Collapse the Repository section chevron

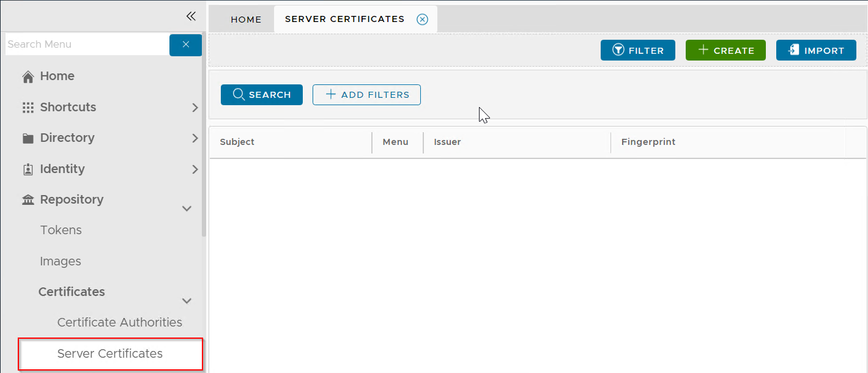[187, 209]
